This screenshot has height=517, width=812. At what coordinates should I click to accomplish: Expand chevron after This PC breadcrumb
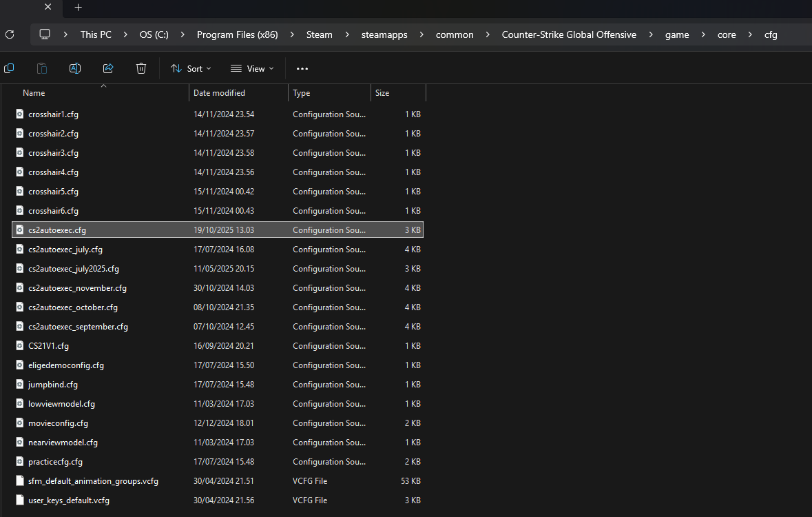coord(125,34)
